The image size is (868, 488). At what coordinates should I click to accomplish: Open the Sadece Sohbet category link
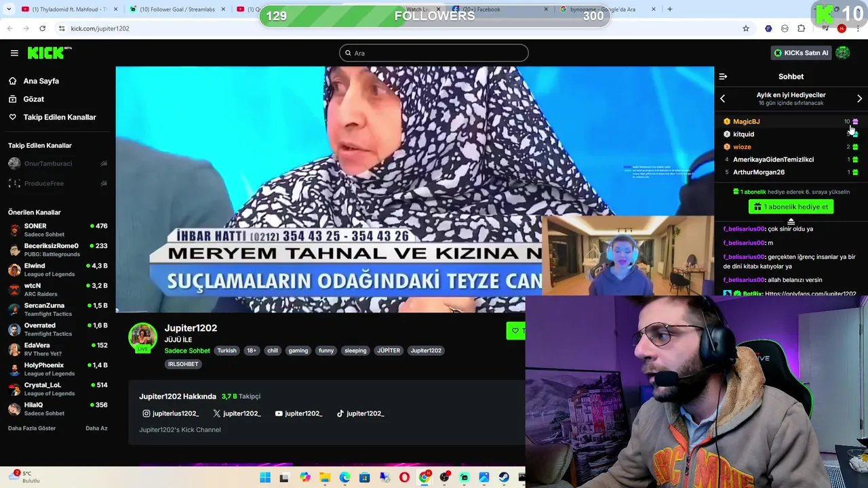point(187,350)
